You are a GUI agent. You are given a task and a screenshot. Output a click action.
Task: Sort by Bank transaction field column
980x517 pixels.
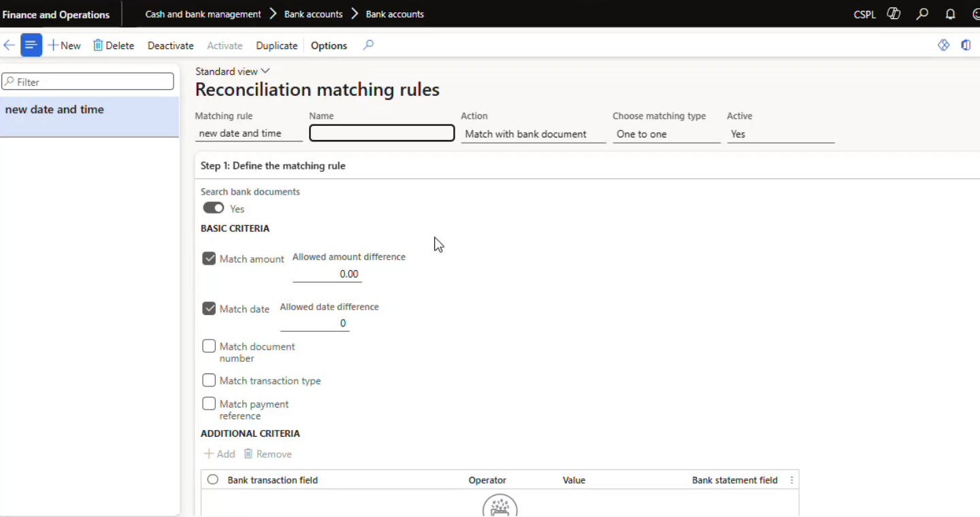point(272,480)
